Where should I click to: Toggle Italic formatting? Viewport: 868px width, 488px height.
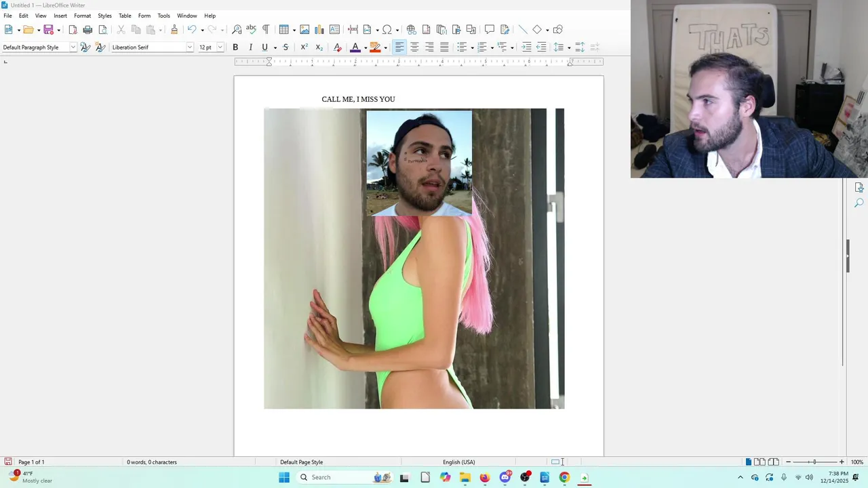[250, 47]
